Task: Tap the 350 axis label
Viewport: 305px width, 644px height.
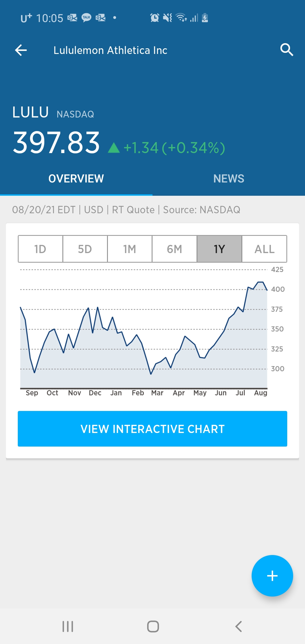Action: 277,329
